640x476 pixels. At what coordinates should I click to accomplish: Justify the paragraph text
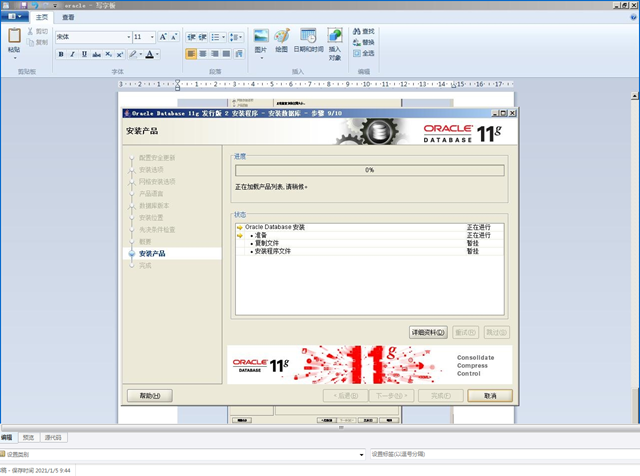[x=227, y=54]
